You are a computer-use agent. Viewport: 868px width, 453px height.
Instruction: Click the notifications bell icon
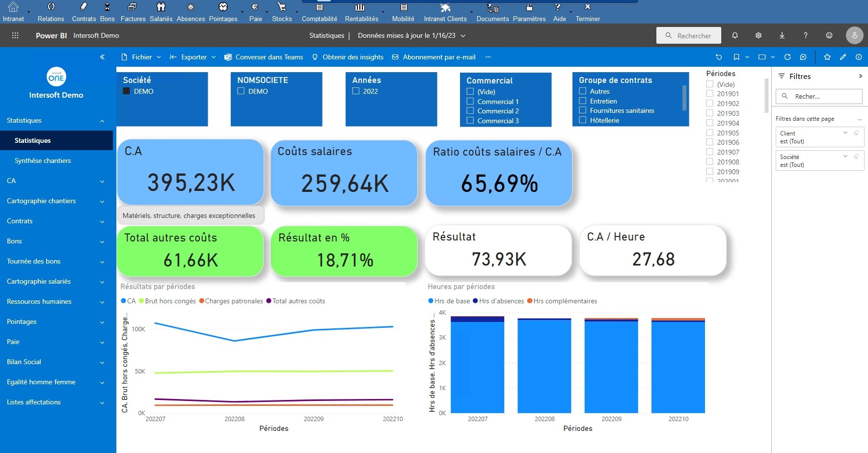pos(734,35)
